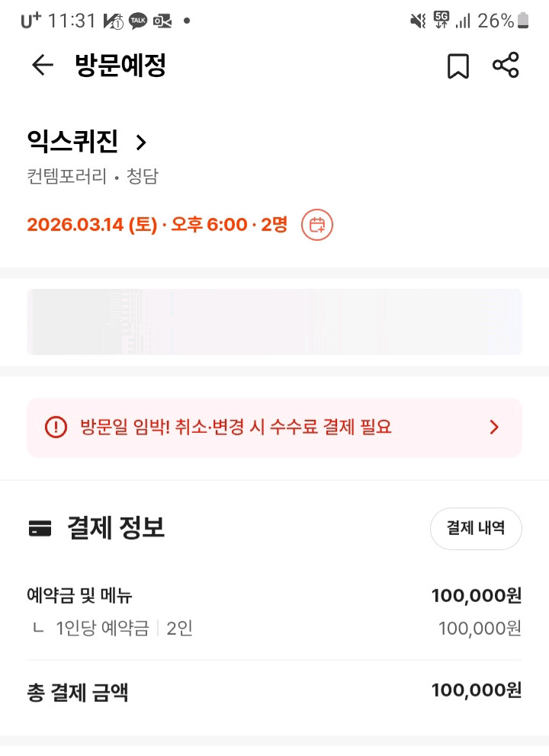Viewport: 549px width, 756px height.
Task: Tap the 방문예정 page title
Action: click(x=120, y=66)
